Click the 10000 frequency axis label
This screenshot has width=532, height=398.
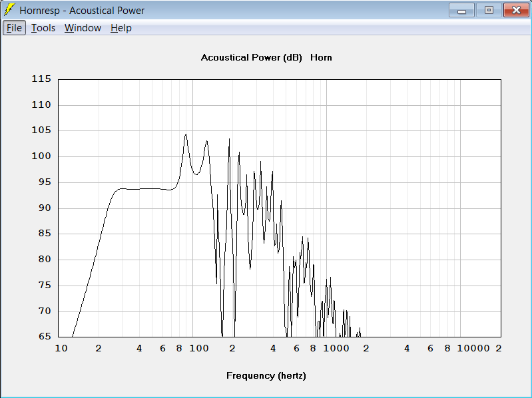coord(473,348)
